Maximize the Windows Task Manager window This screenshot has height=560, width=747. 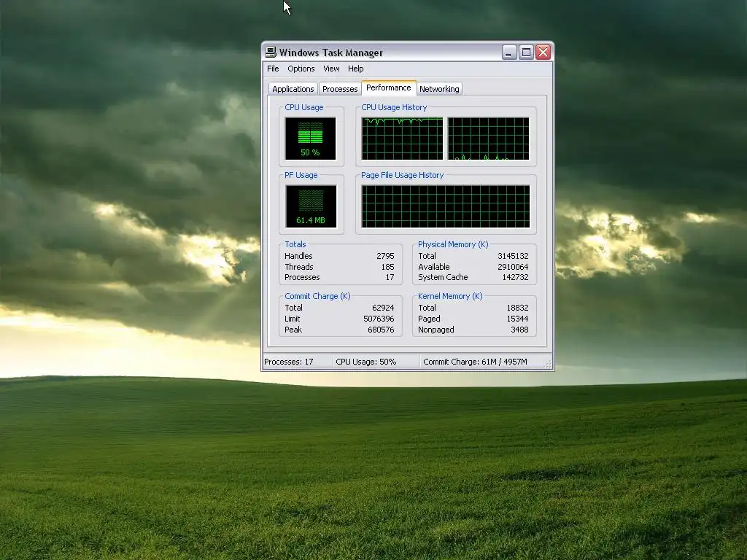pyautogui.click(x=526, y=52)
